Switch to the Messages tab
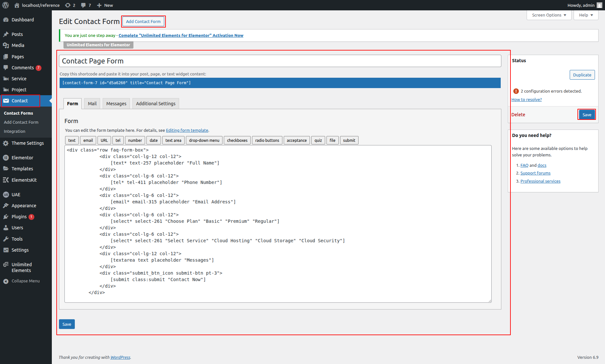This screenshot has width=605, height=364. 116,104
